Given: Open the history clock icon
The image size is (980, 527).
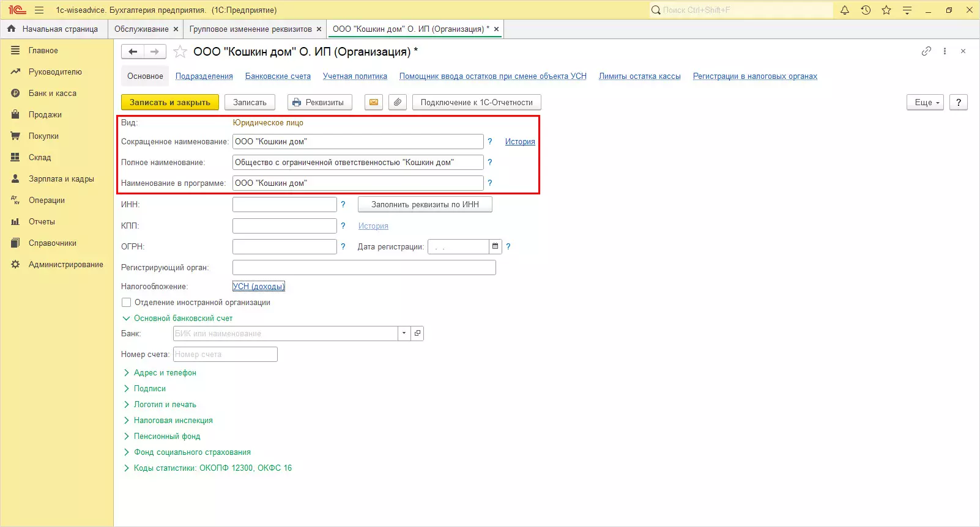Looking at the screenshot, I should (x=866, y=10).
